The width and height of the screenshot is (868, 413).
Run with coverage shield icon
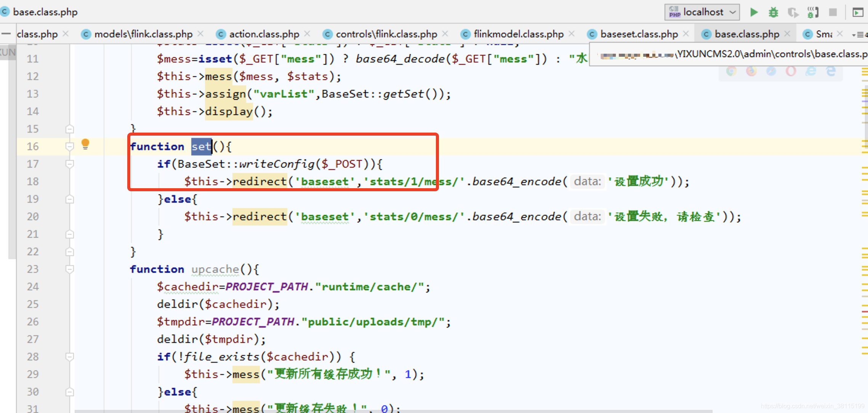(x=793, y=13)
